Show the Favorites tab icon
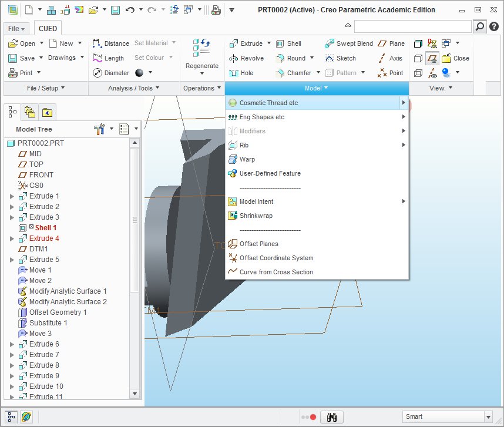The height and width of the screenshot is (427, 504). tap(47, 112)
